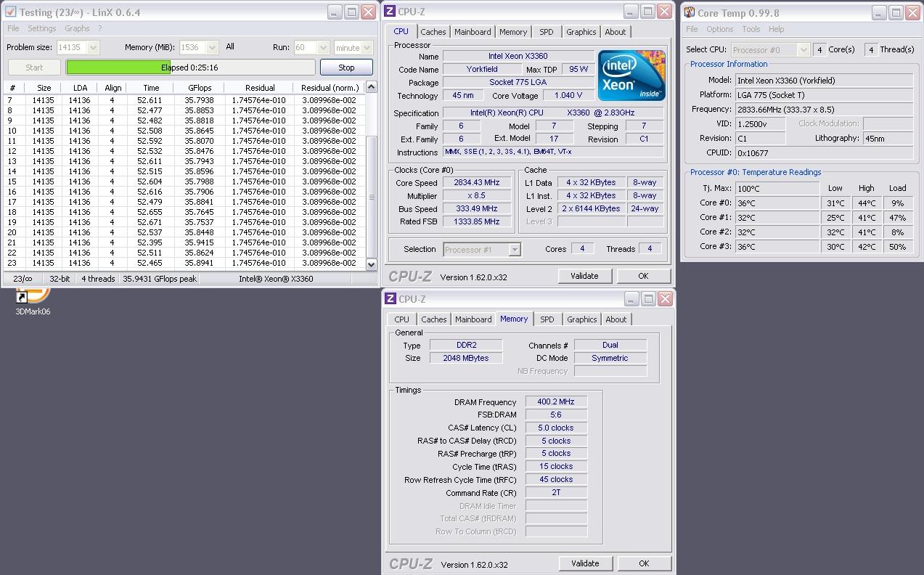Open the Run count dropdown in LinX
The width and height of the screenshot is (924, 575).
[322, 47]
